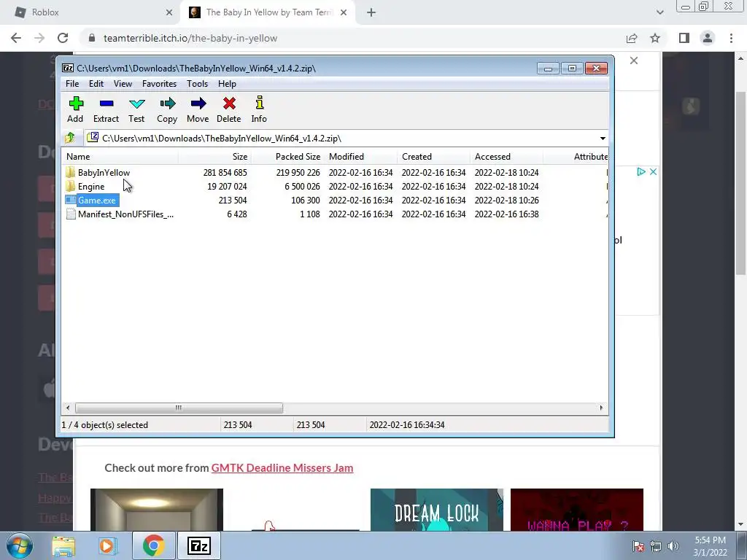The image size is (747, 560).
Task: Click the Manifest_NonUFSFiles file icon
Action: (x=71, y=214)
